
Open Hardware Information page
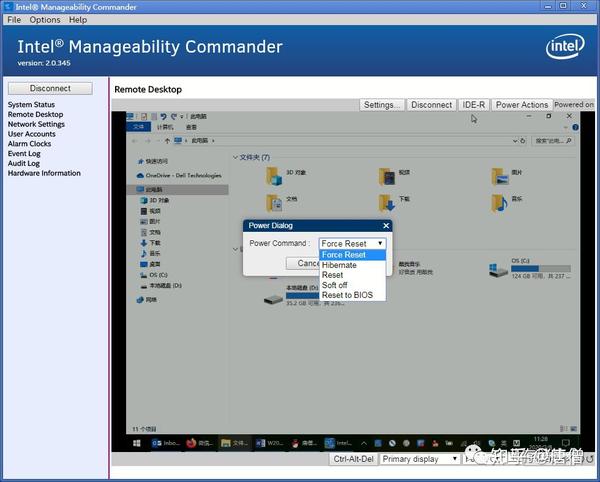click(44, 173)
